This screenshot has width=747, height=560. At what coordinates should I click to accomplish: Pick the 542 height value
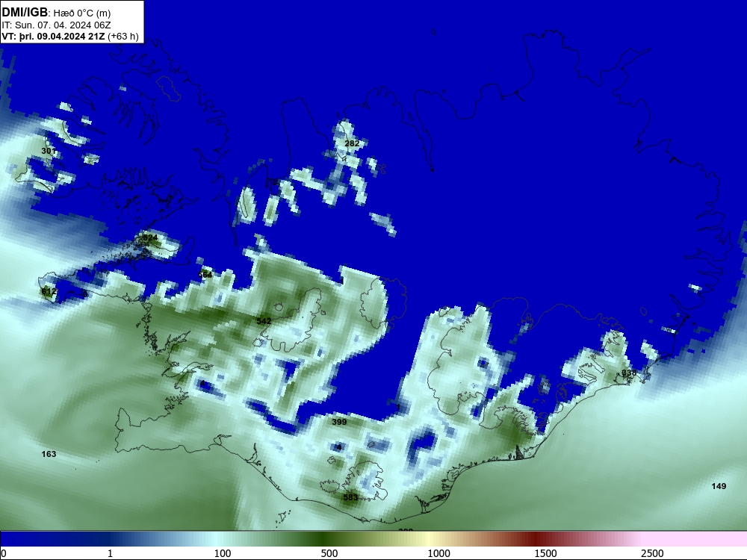click(x=264, y=321)
